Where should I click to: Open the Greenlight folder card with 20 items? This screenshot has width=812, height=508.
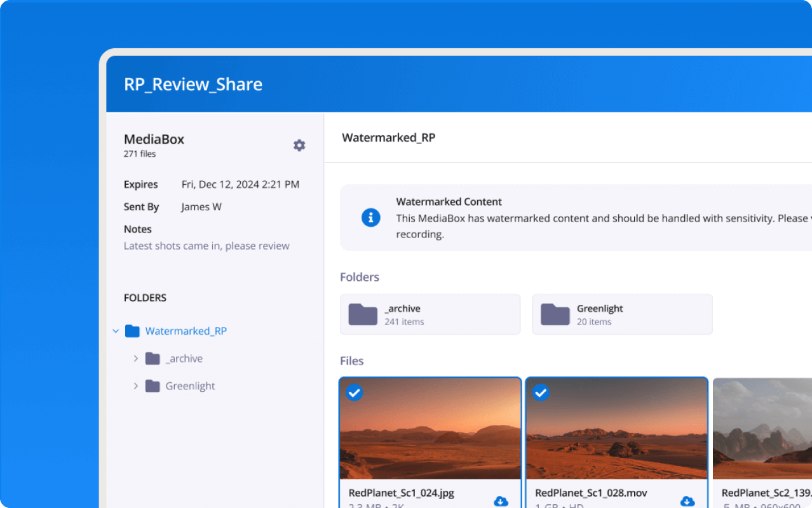coord(622,314)
